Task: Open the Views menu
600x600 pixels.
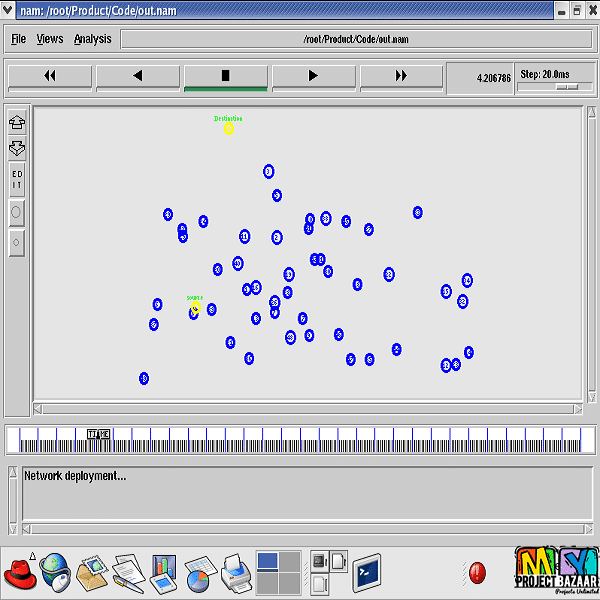Action: (x=49, y=39)
